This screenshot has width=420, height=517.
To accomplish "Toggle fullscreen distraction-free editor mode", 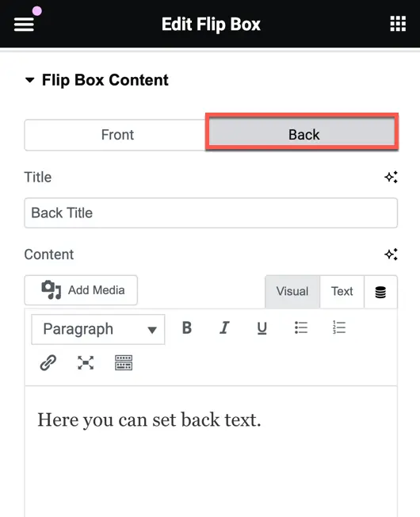I will click(x=86, y=362).
